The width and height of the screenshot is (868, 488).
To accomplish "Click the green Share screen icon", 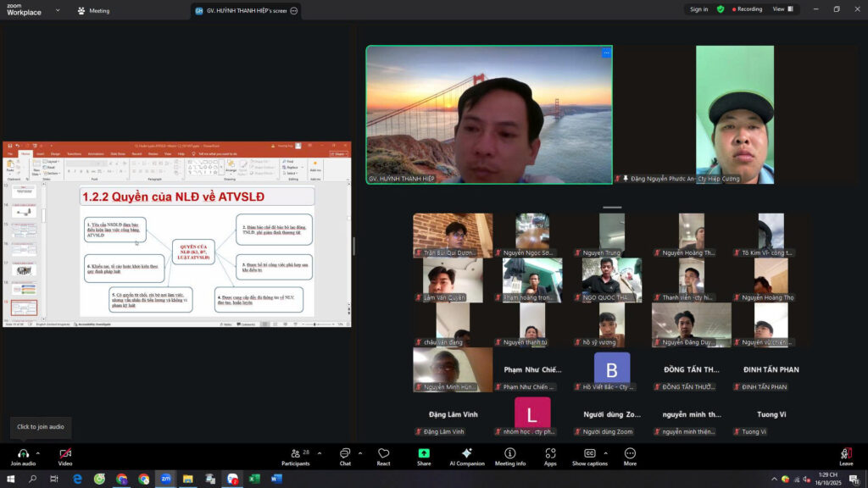I will click(424, 453).
